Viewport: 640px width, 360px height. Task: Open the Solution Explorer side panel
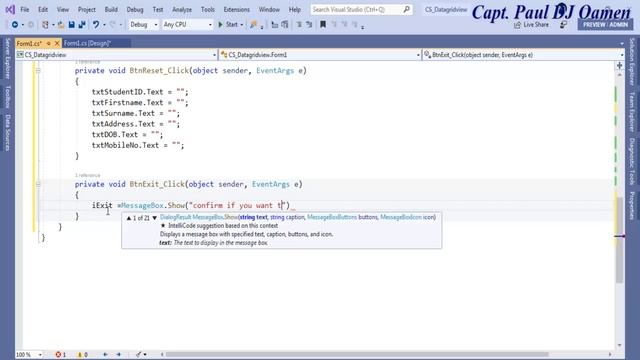click(632, 62)
